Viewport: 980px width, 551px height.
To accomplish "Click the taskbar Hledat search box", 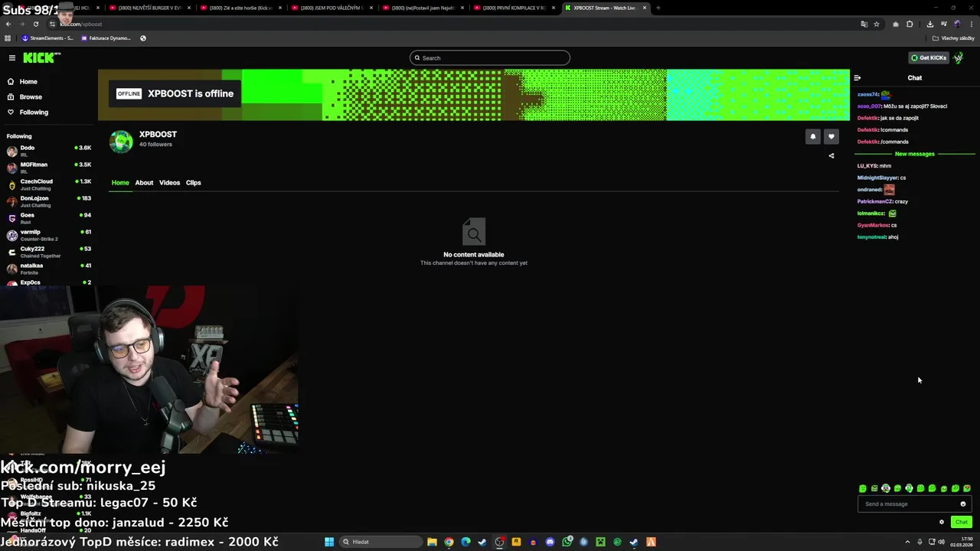I will (x=381, y=542).
